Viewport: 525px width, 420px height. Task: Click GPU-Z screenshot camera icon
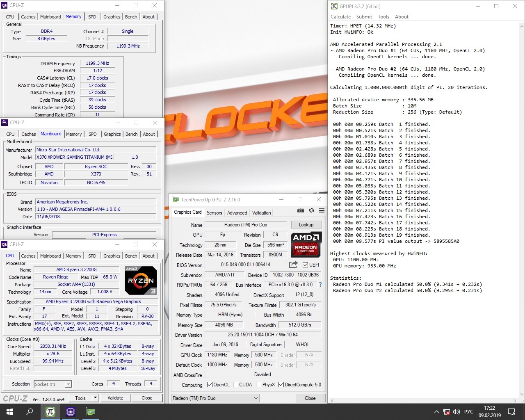click(301, 210)
